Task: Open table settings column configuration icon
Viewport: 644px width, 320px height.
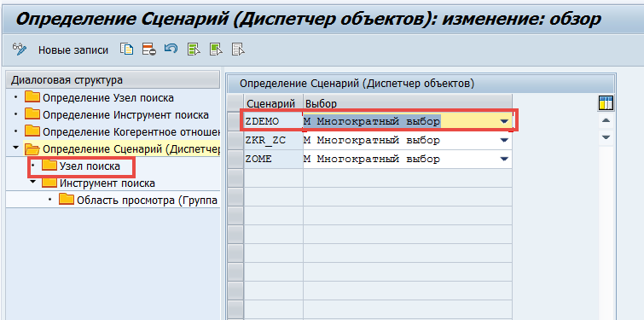Action: (606, 103)
